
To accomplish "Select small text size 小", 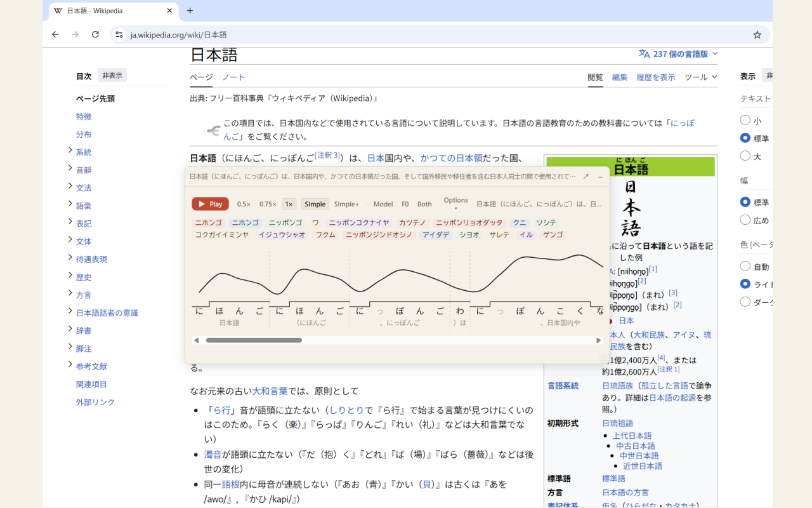I will (745, 120).
